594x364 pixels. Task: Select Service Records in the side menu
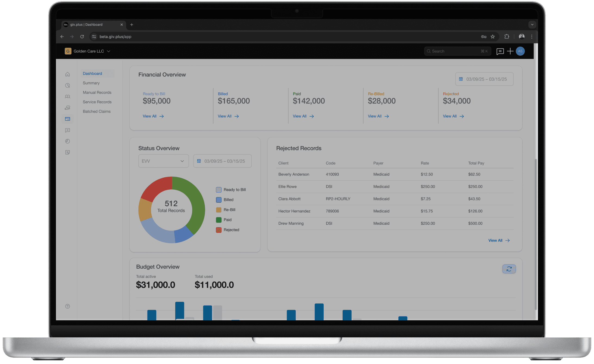tap(97, 102)
